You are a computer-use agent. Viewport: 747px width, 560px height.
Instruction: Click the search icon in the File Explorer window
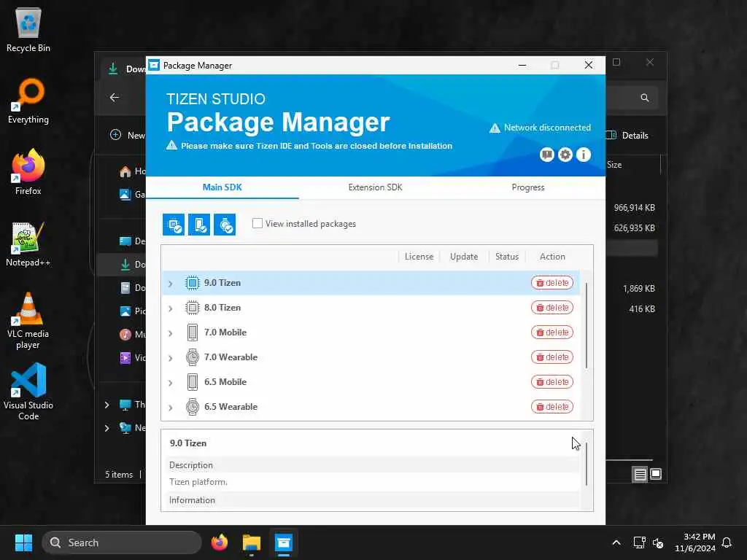tap(645, 98)
